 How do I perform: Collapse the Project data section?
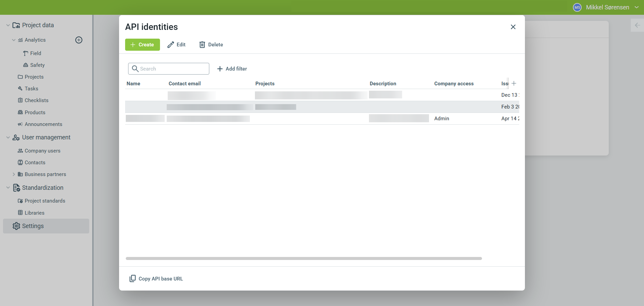(8, 25)
